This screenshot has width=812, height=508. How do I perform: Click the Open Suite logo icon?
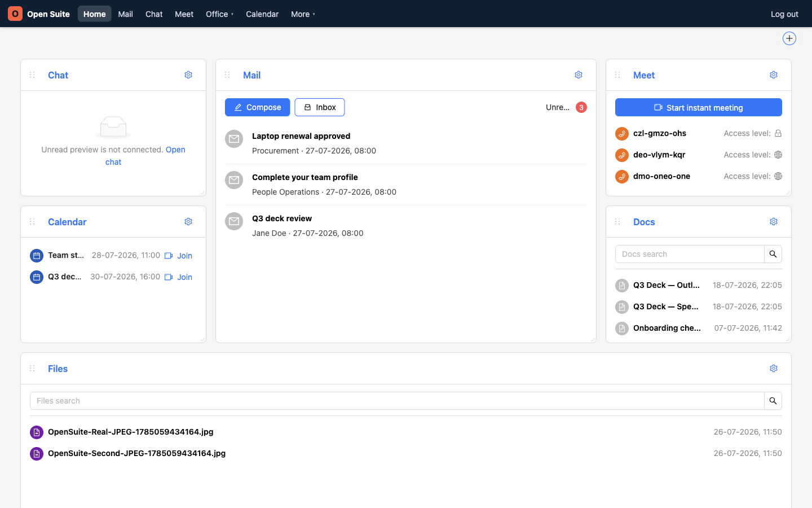[15, 14]
